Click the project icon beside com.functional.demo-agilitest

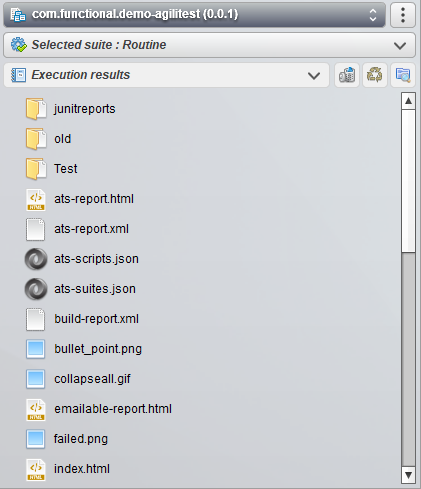click(18, 15)
